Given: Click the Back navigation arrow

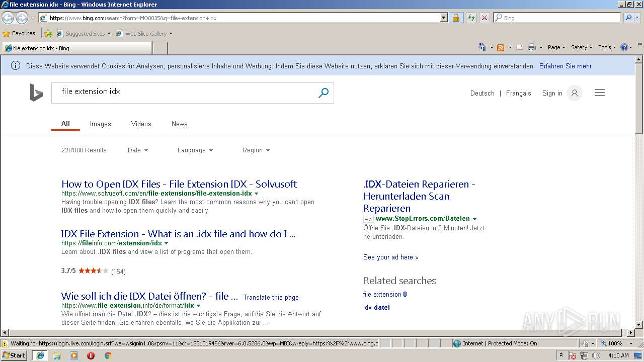Looking at the screenshot, I should click(8, 18).
